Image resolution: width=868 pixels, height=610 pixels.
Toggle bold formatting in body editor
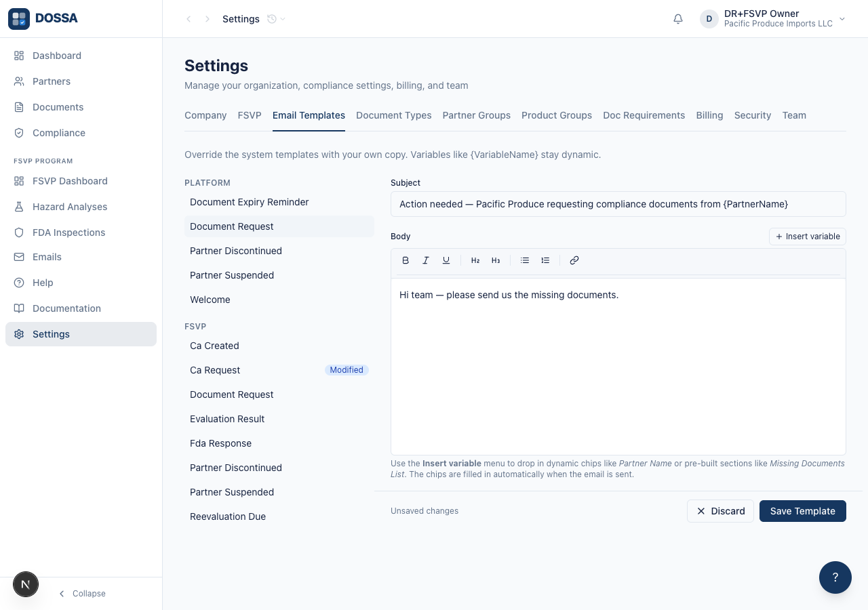pos(406,260)
